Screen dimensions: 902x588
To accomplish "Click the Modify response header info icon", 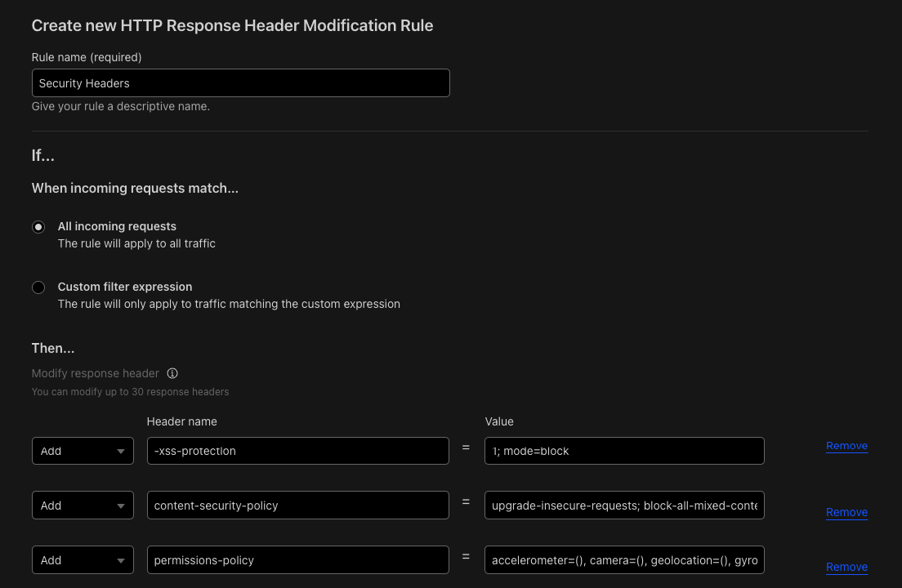I will coord(172,373).
